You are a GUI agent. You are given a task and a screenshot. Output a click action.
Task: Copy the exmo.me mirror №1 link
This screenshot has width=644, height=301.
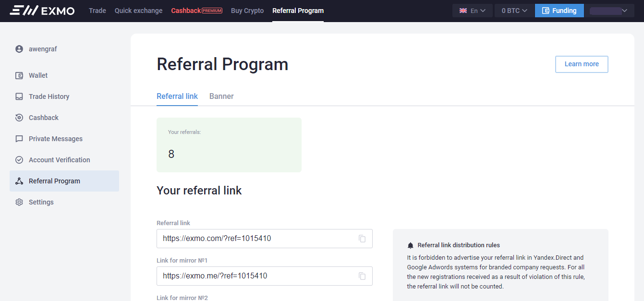[362, 276]
